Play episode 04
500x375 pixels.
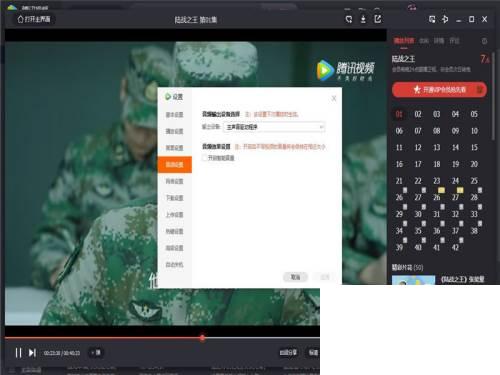pos(455,114)
